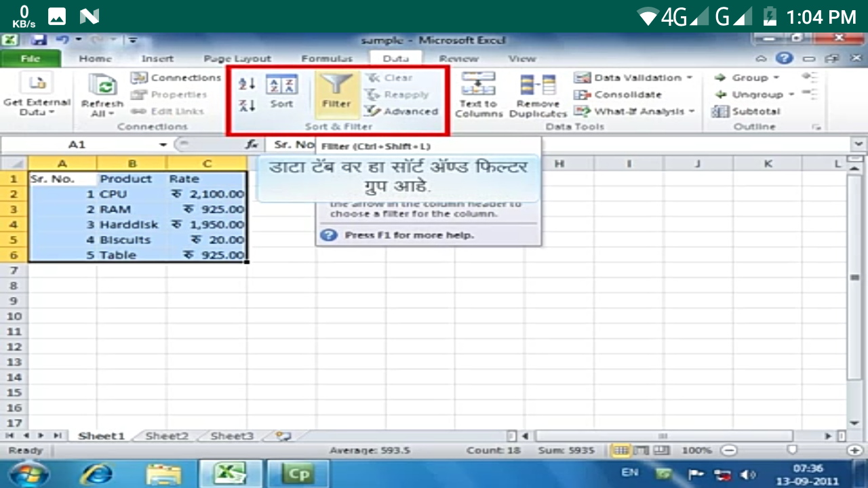Screen dimensions: 868x488
Task: Click the 100% zoom level
Action: click(696, 451)
